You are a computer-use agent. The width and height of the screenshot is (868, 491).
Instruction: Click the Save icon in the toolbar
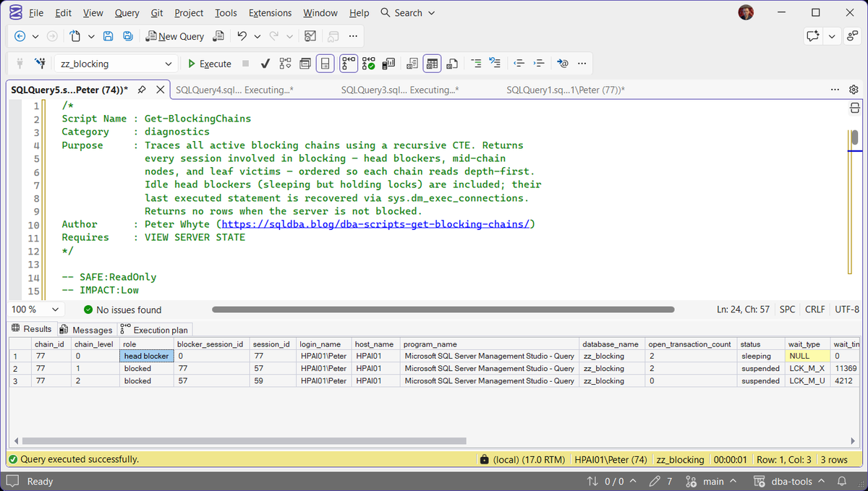coord(108,36)
